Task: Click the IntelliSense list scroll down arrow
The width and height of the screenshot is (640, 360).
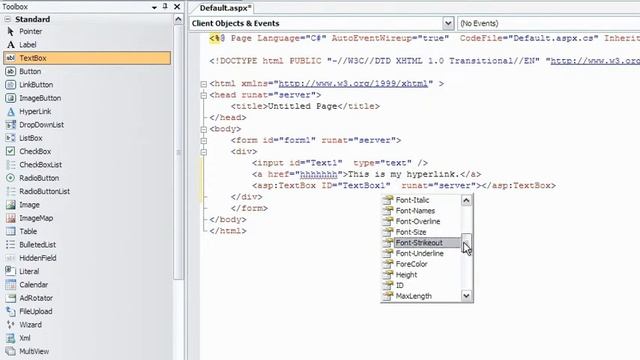Action: (467, 296)
